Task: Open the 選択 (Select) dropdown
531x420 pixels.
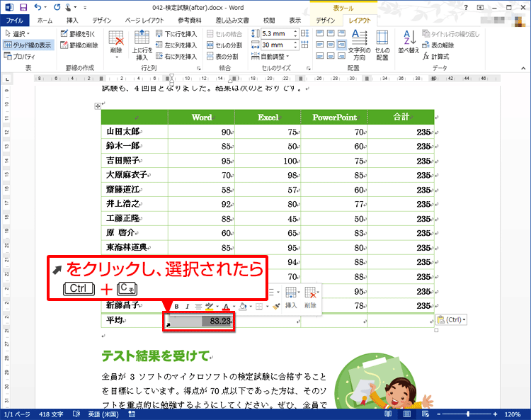Action: pos(18,33)
